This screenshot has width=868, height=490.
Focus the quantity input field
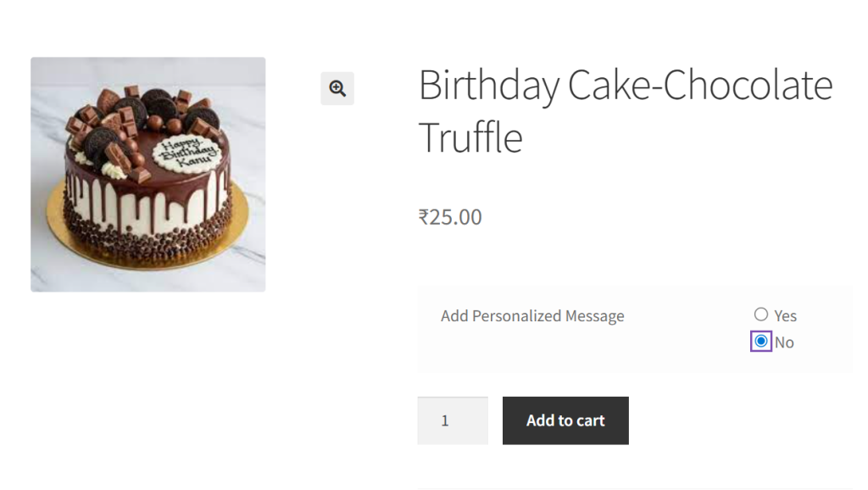(452, 420)
